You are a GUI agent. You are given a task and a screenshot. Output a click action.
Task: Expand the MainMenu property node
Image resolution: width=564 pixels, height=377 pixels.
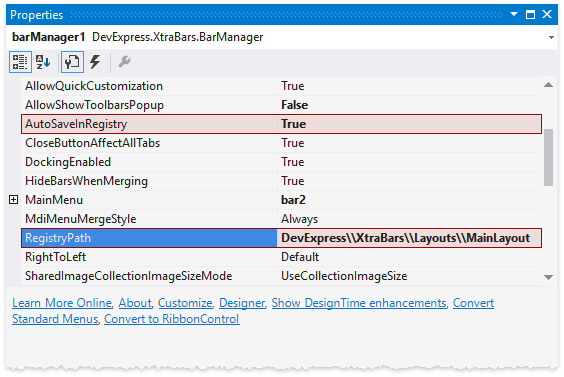pyautogui.click(x=13, y=200)
